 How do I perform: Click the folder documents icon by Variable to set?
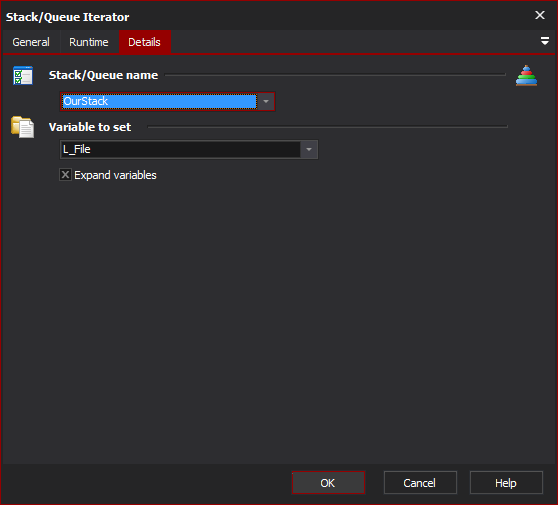coord(23,127)
